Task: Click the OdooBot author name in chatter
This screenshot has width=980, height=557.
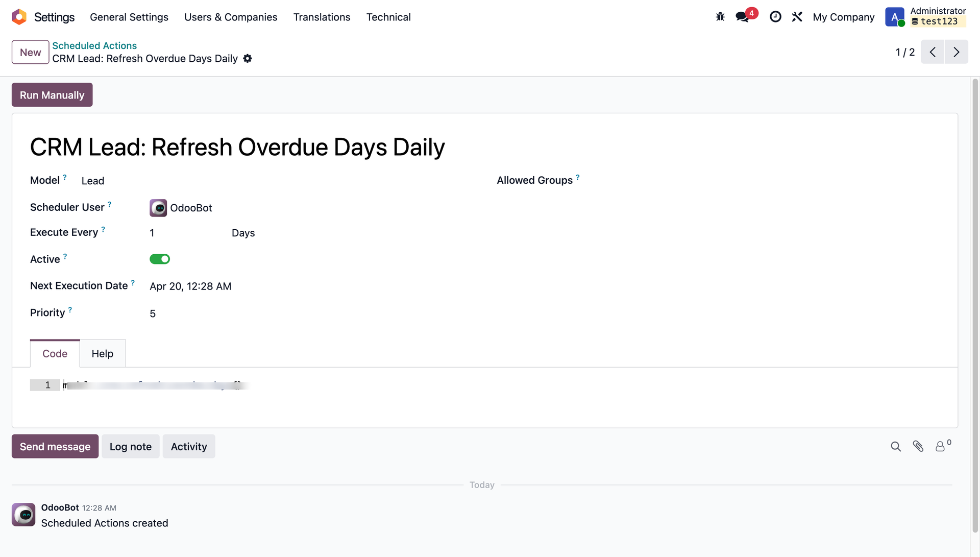Action: (x=60, y=507)
